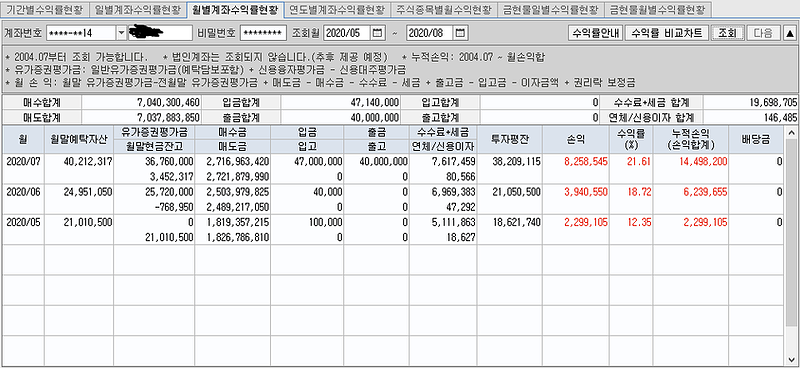Open the start month calendar picker
Screen dimensions: 800x368
pos(378,33)
